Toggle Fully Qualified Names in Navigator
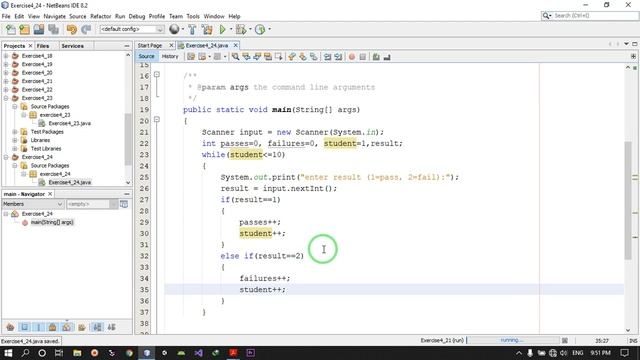This screenshot has height=360, width=640. coord(82,327)
